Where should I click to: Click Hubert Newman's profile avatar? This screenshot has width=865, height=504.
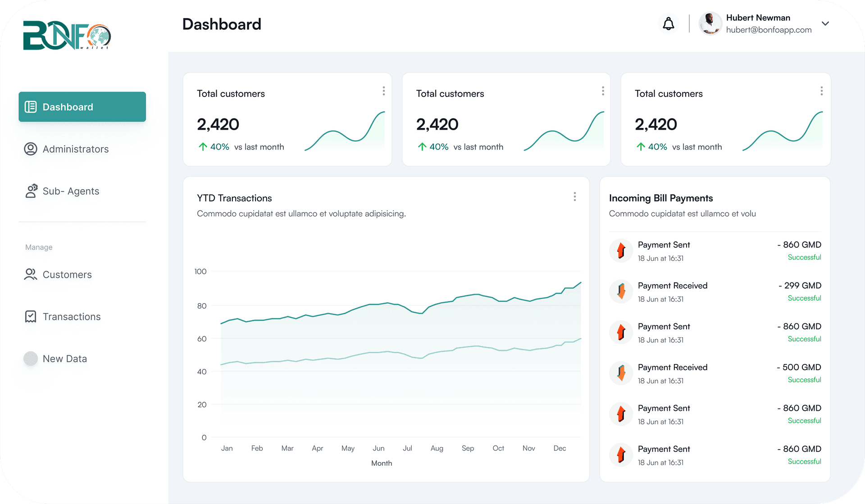pyautogui.click(x=710, y=23)
